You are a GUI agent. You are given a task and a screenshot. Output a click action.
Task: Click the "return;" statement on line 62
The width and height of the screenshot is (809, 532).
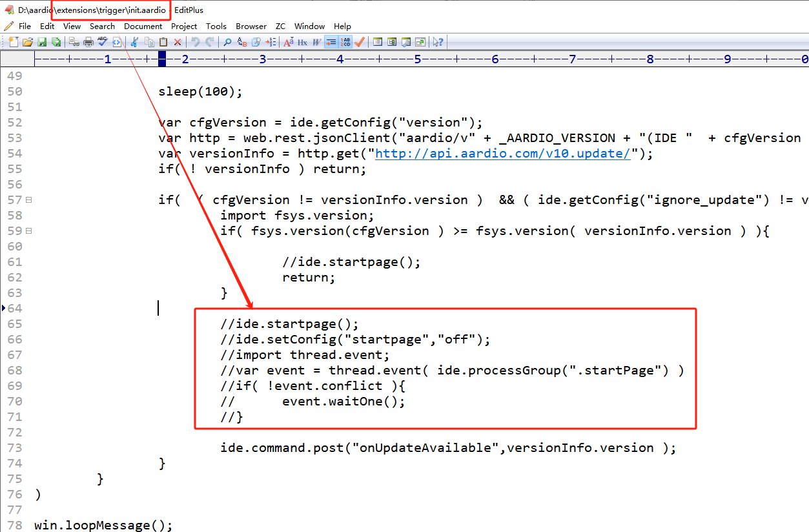pyautogui.click(x=309, y=278)
